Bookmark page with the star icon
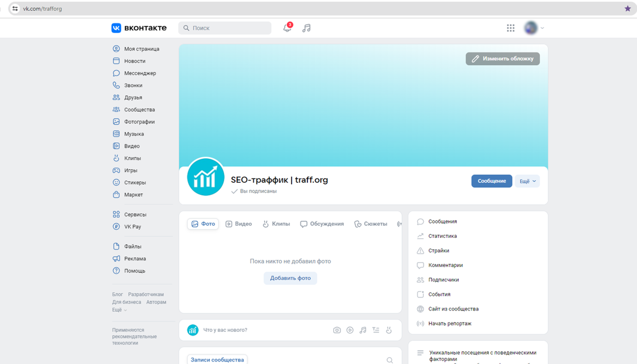 point(628,8)
